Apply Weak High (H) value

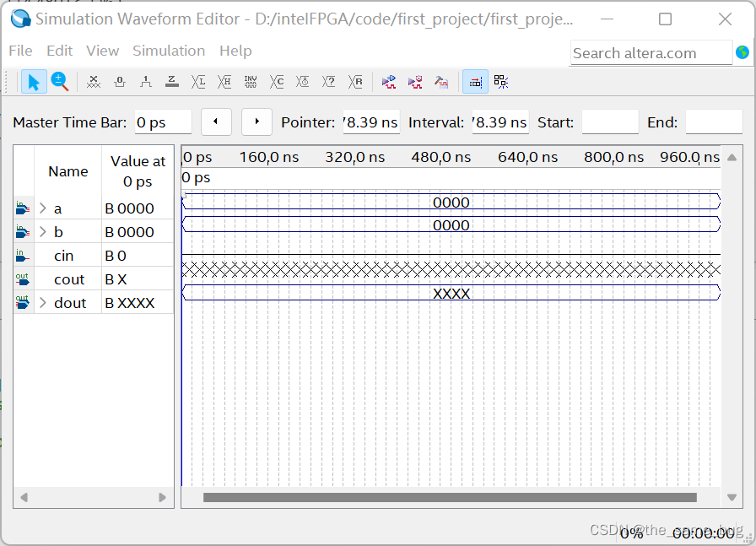224,82
